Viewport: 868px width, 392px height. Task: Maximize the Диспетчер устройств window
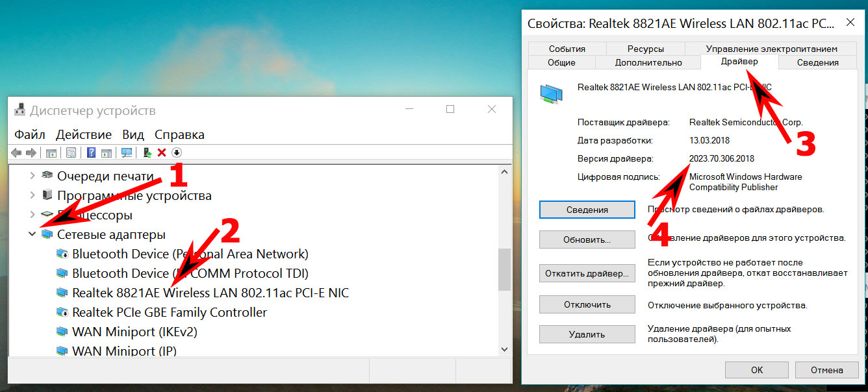coord(450,110)
